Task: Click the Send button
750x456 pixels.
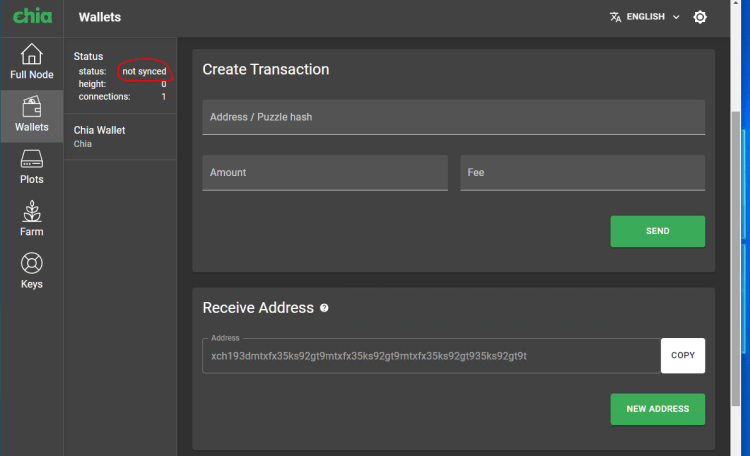Action: pyautogui.click(x=657, y=231)
